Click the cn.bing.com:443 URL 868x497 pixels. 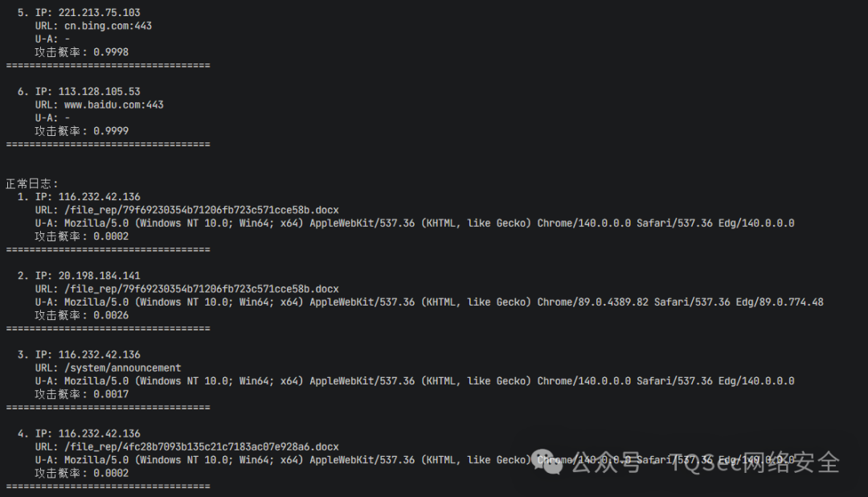[x=108, y=26]
